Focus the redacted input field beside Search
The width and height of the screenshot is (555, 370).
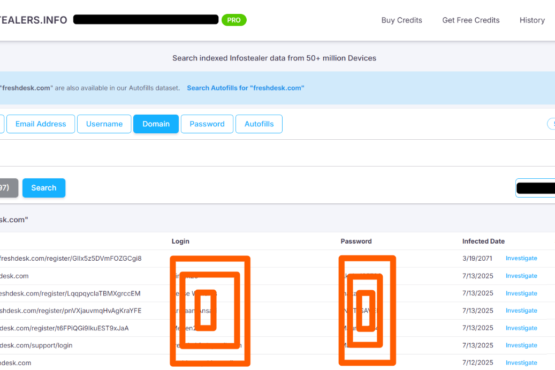pyautogui.click(x=535, y=188)
